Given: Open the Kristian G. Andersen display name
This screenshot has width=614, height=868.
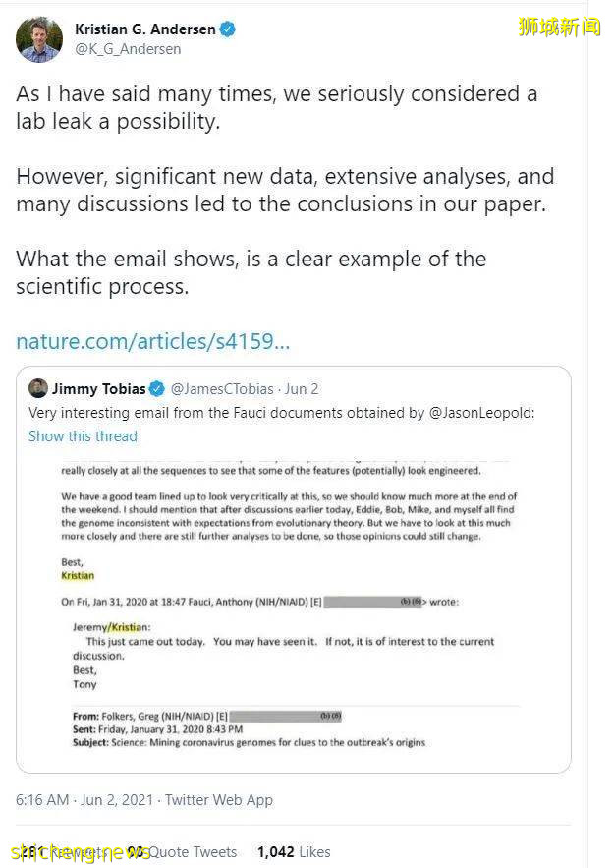Looking at the screenshot, I should click(144, 29).
